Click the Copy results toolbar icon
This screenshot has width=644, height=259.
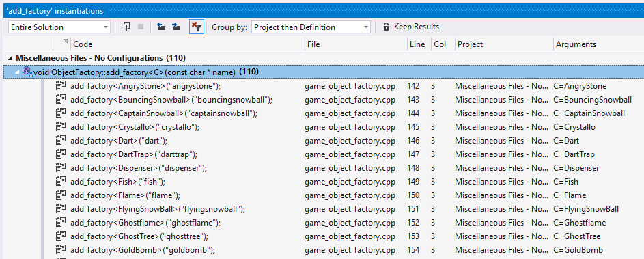pyautogui.click(x=126, y=27)
